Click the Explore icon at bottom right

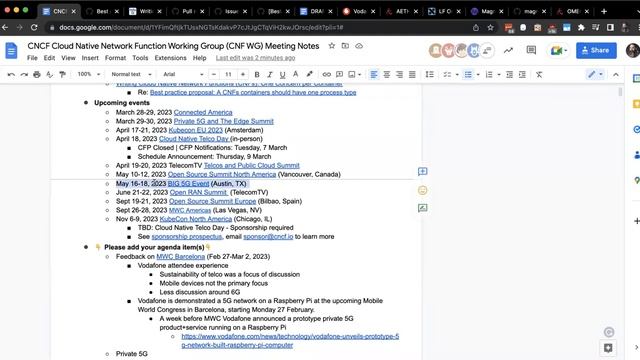click(608, 348)
